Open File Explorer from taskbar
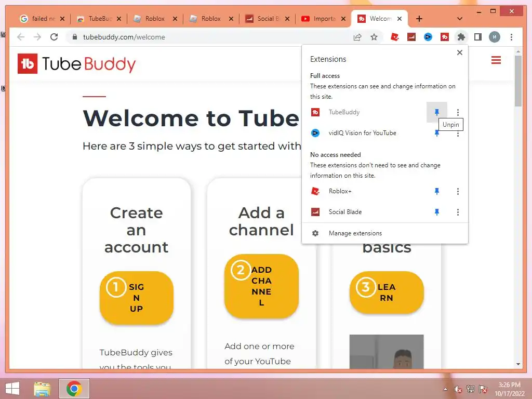Viewport: 532px width, 399px height. (43, 389)
